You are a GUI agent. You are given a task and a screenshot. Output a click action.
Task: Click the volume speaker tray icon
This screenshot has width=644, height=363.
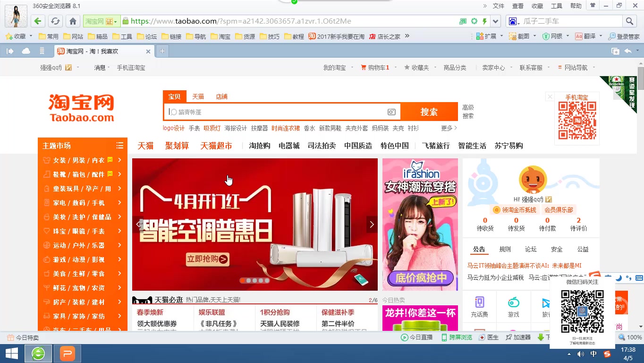tap(580, 354)
